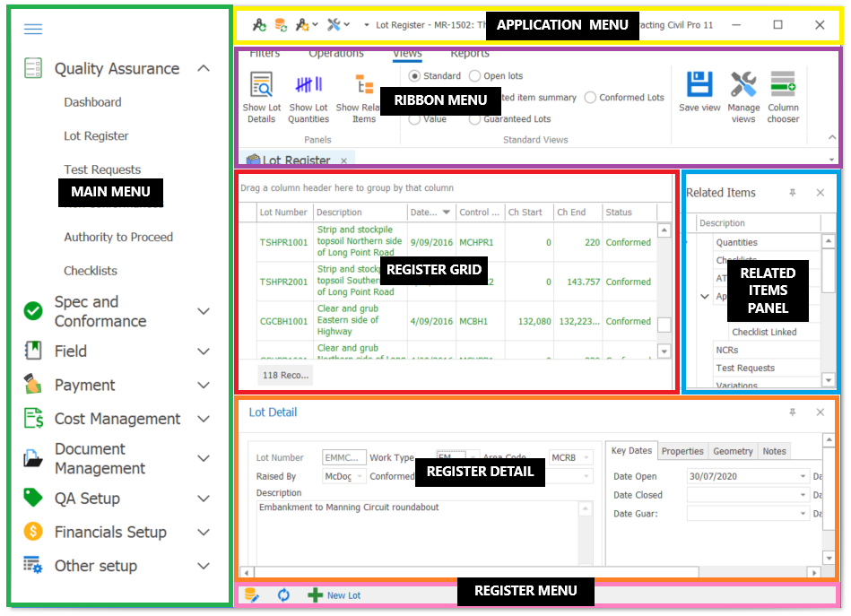The image size is (851, 616).
Task: Switch to the Filters ribbon tab
Action: pyautogui.click(x=265, y=54)
